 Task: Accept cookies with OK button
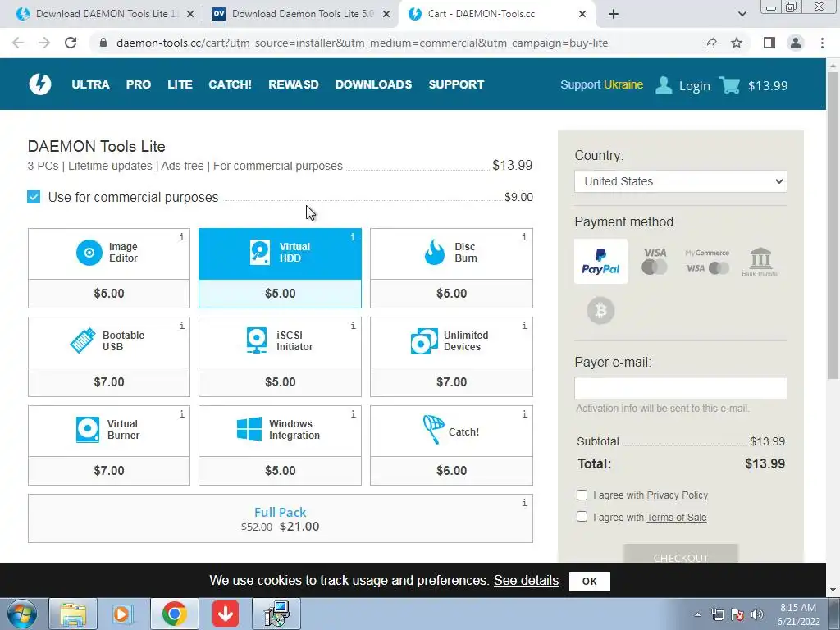click(589, 582)
